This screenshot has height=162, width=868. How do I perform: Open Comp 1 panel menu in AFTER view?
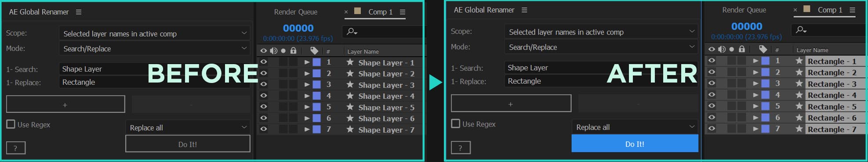point(852,10)
